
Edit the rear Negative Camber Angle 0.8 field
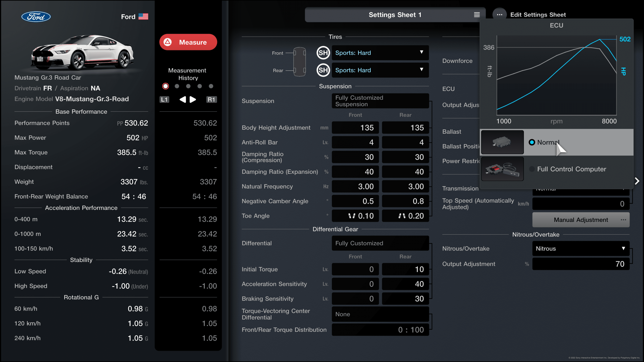point(405,201)
